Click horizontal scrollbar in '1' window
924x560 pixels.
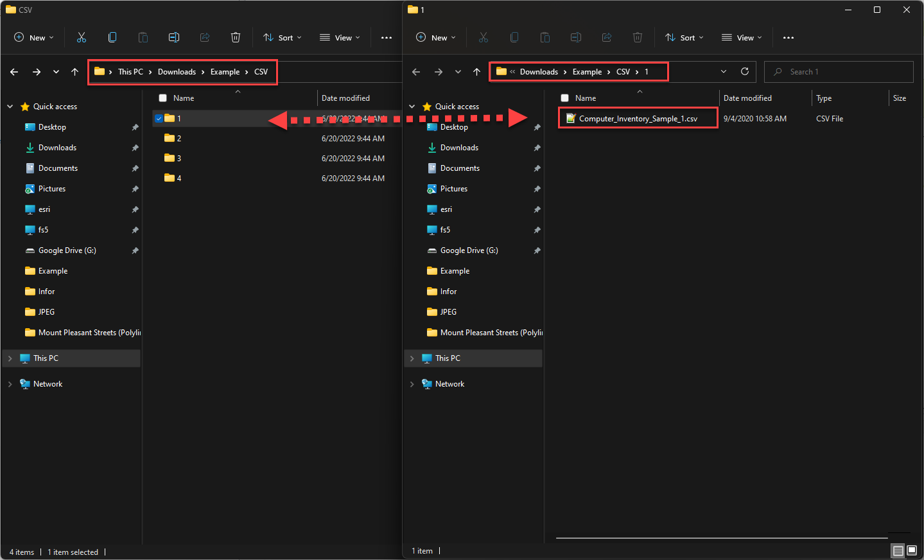click(x=722, y=538)
